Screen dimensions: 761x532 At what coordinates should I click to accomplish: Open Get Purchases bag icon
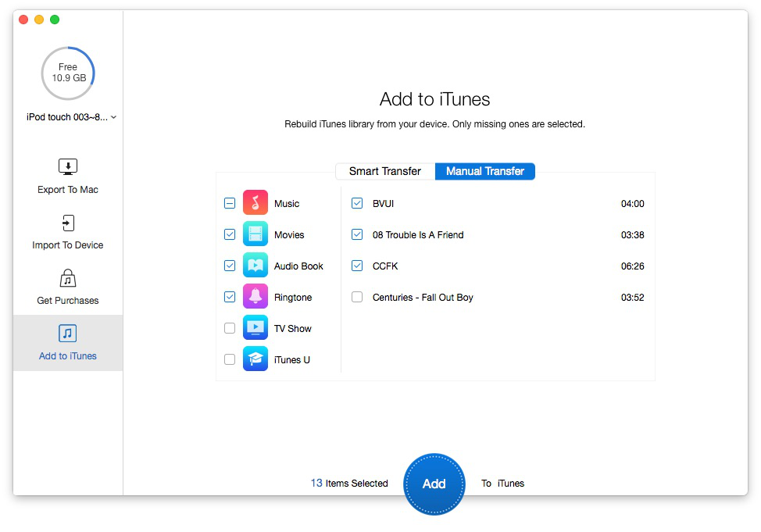coord(68,279)
